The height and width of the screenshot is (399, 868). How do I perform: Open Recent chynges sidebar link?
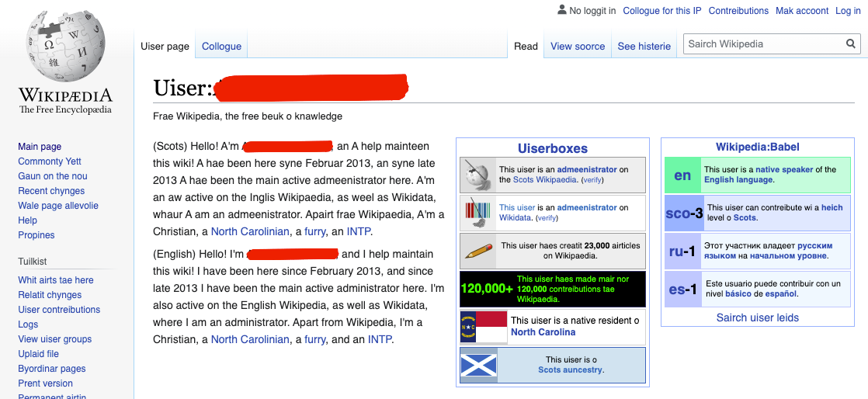(51, 191)
